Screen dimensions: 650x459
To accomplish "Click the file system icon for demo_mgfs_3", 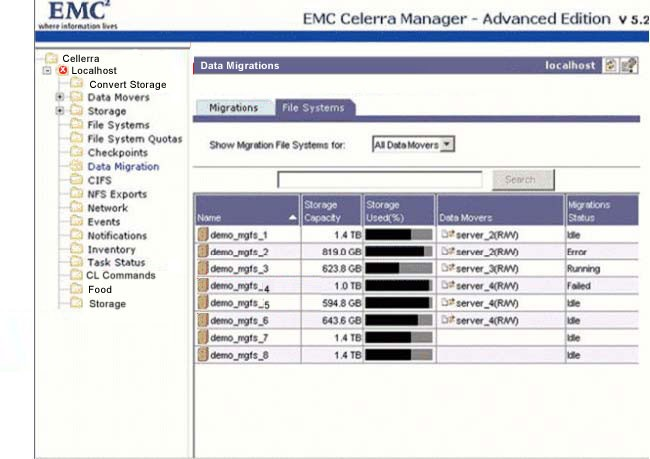I will pyautogui.click(x=203, y=268).
